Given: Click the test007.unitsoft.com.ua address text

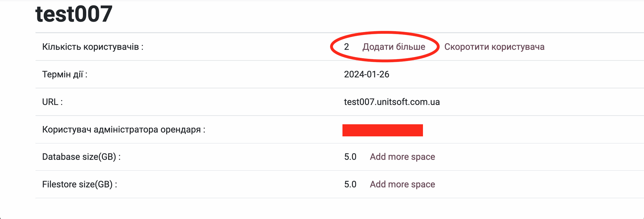Looking at the screenshot, I should pyautogui.click(x=391, y=102).
